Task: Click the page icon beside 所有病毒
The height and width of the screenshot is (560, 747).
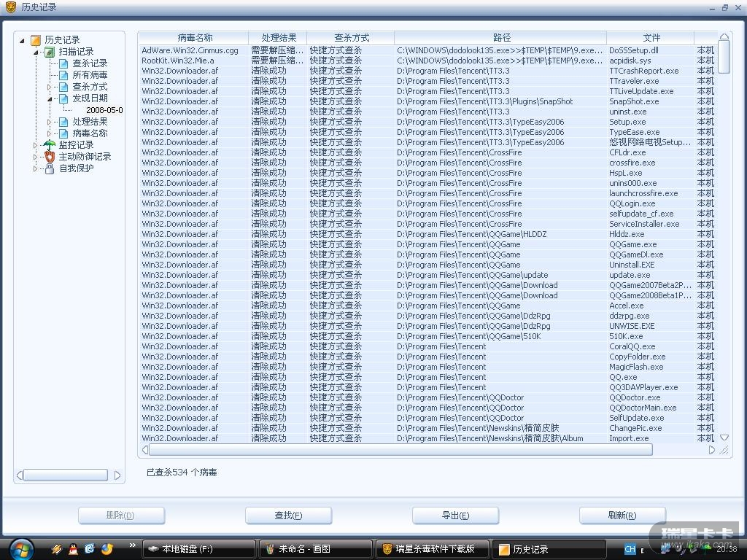Action: pyautogui.click(x=63, y=75)
